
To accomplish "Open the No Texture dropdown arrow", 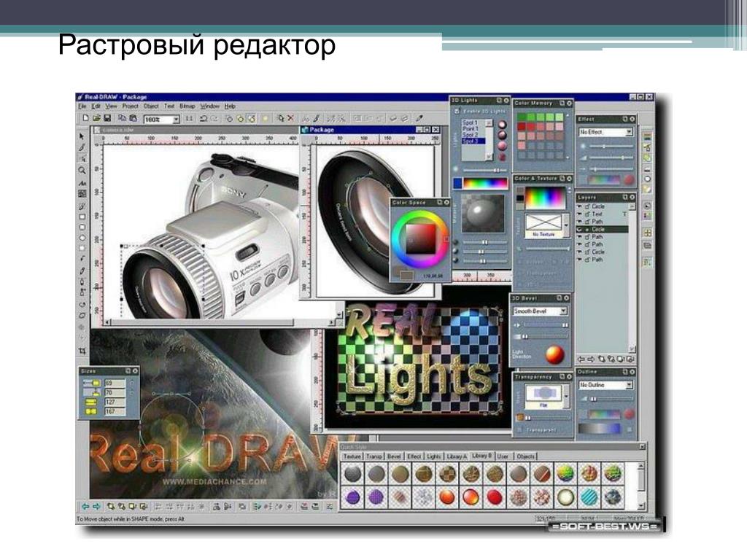I will pyautogui.click(x=566, y=225).
